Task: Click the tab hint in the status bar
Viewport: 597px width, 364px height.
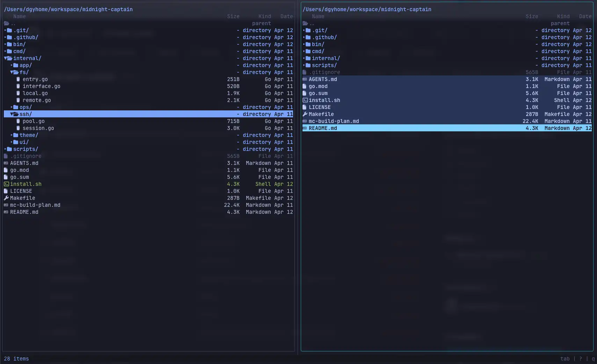Action: tap(565, 359)
